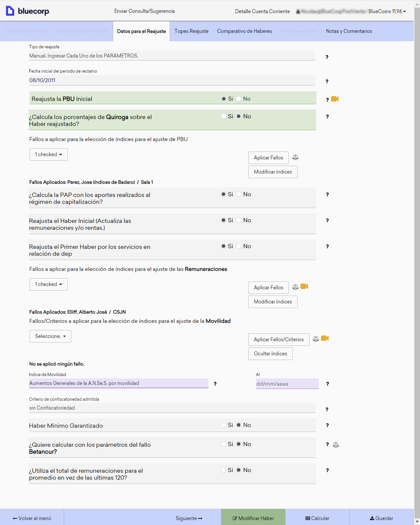
Task: Proceed with the Siguiente button
Action: tap(189, 518)
